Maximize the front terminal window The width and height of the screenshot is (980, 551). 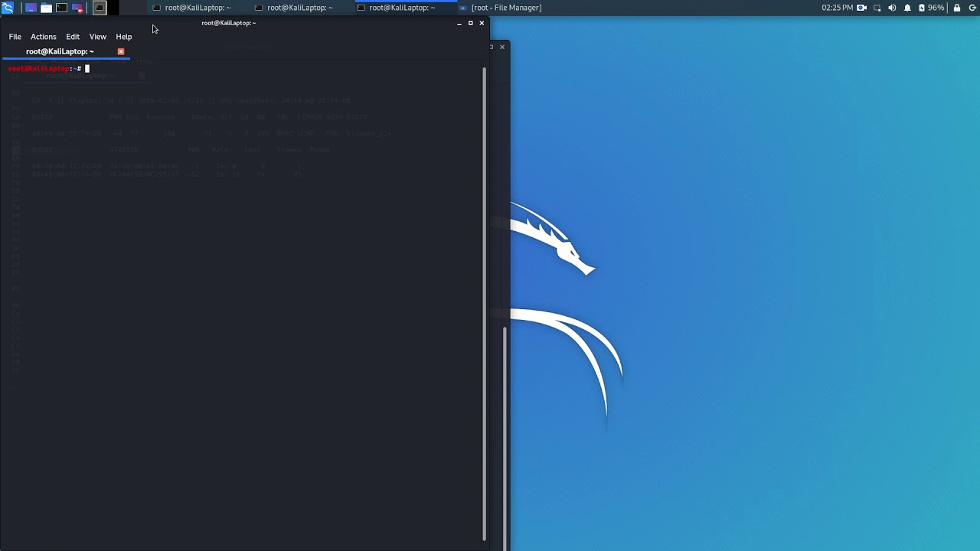tap(470, 23)
